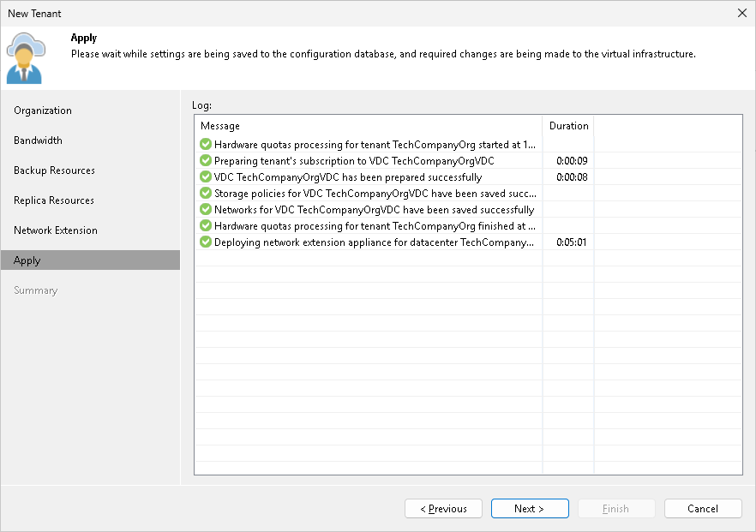This screenshot has height=532, width=756.
Task: Open the Organization settings step
Action: coord(41,110)
